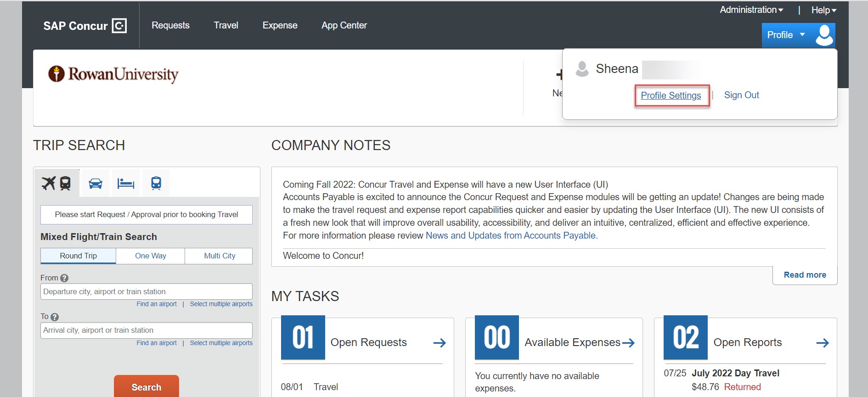
Task: Select the train search icon
Action: pyautogui.click(x=156, y=183)
